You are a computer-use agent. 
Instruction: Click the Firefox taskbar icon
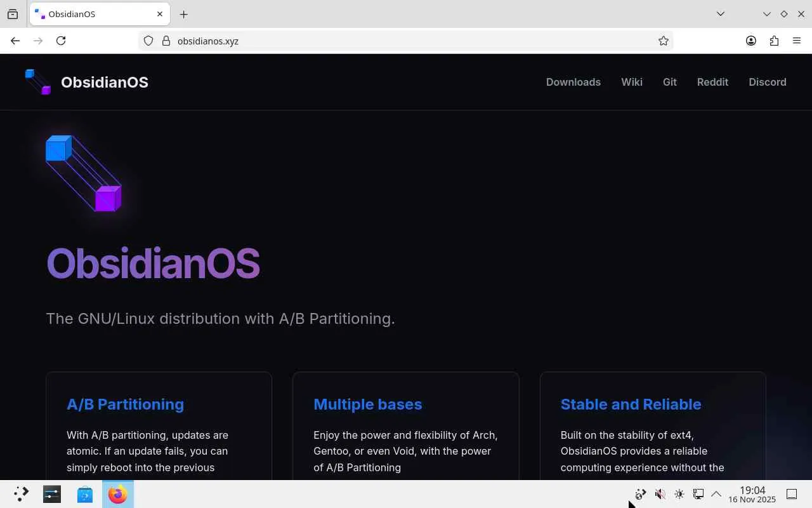coord(117,494)
